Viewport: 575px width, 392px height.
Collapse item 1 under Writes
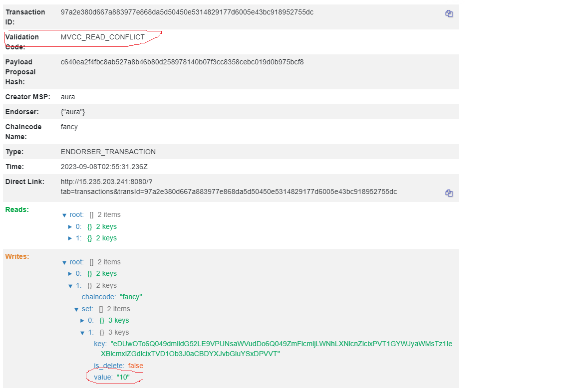tap(70, 285)
